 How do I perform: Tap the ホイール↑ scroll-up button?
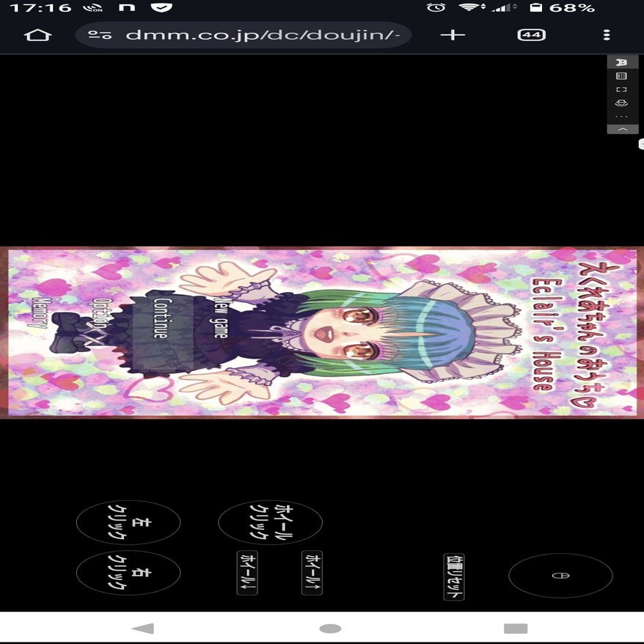312,573
